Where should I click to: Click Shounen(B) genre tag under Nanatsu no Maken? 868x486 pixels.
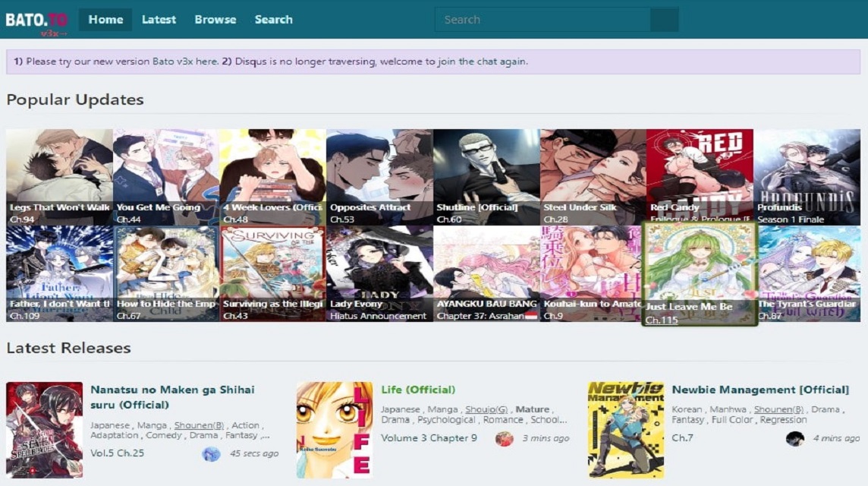point(199,425)
